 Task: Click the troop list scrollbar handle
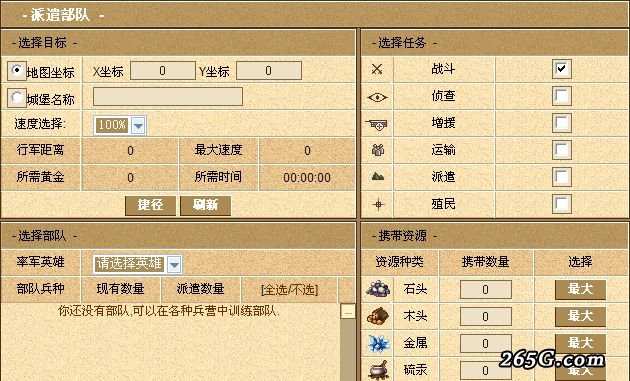point(348,311)
